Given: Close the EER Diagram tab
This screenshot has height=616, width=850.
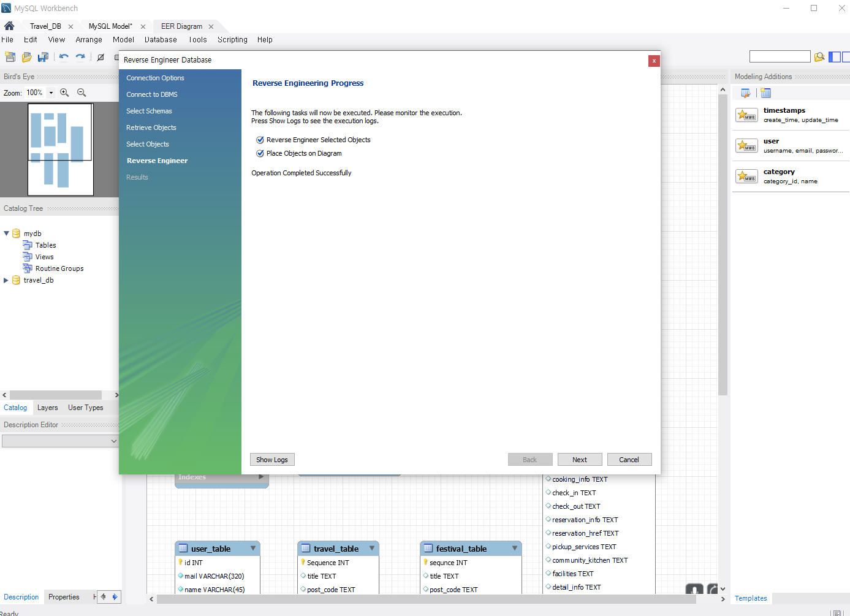Looking at the screenshot, I should tap(211, 26).
